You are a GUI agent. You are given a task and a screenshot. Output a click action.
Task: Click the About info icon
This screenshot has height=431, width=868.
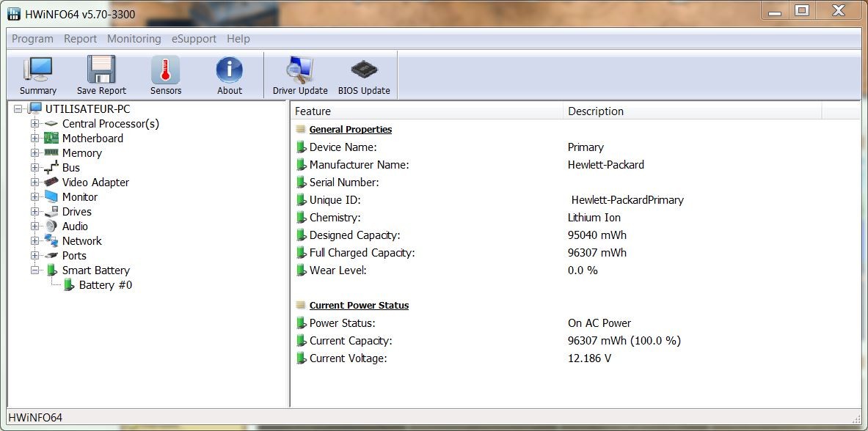tap(229, 69)
